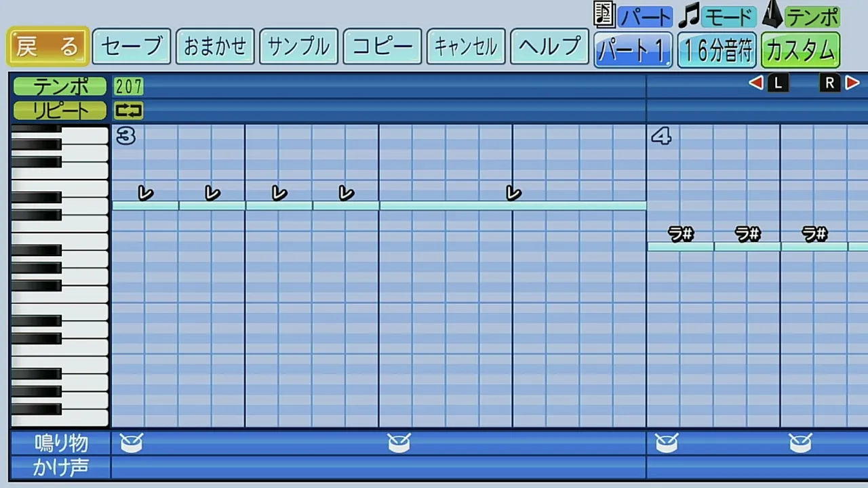
Task: Select the 鳴り物 percussion row label
Action: tap(61, 443)
